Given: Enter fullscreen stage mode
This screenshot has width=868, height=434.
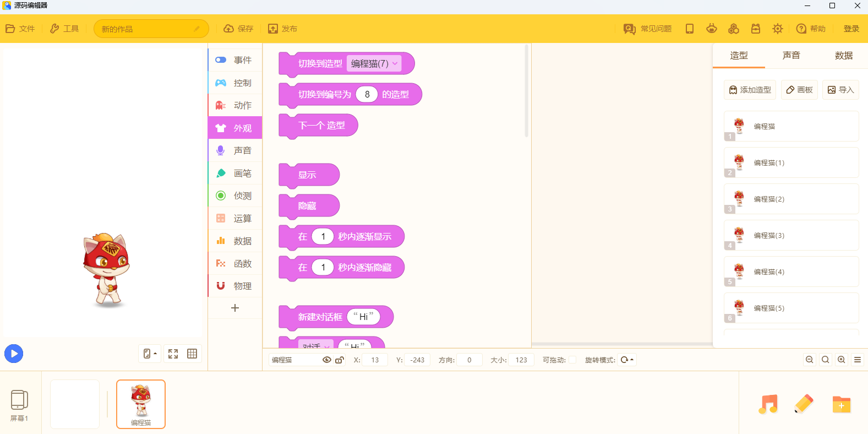Looking at the screenshot, I should pos(173,354).
